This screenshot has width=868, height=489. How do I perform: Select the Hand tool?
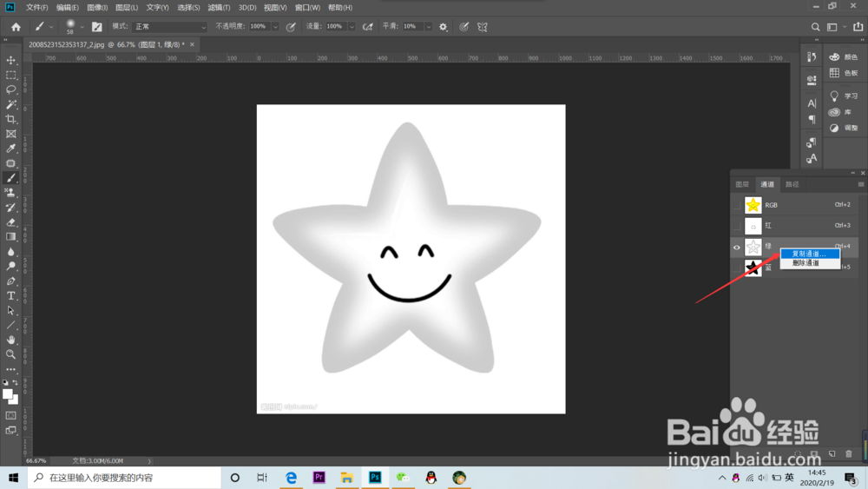[10, 340]
